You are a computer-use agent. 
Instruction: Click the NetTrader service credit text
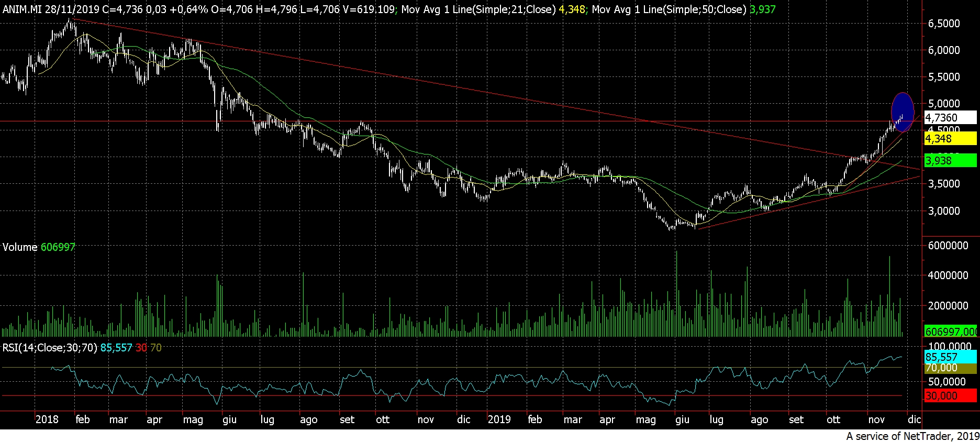pyautogui.click(x=912, y=436)
